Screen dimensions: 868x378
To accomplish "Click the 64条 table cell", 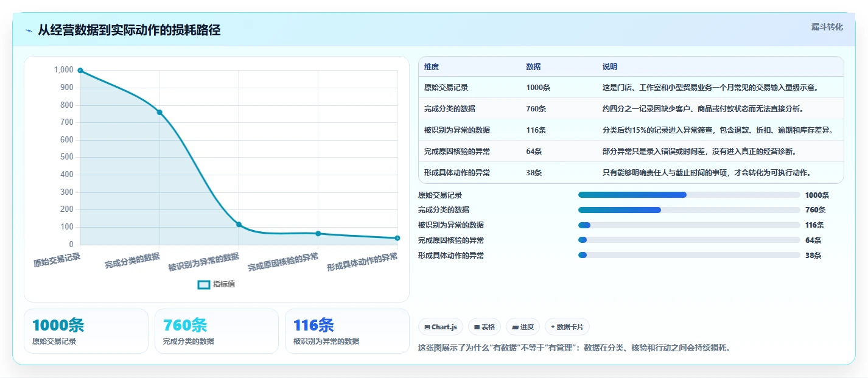I will [534, 152].
